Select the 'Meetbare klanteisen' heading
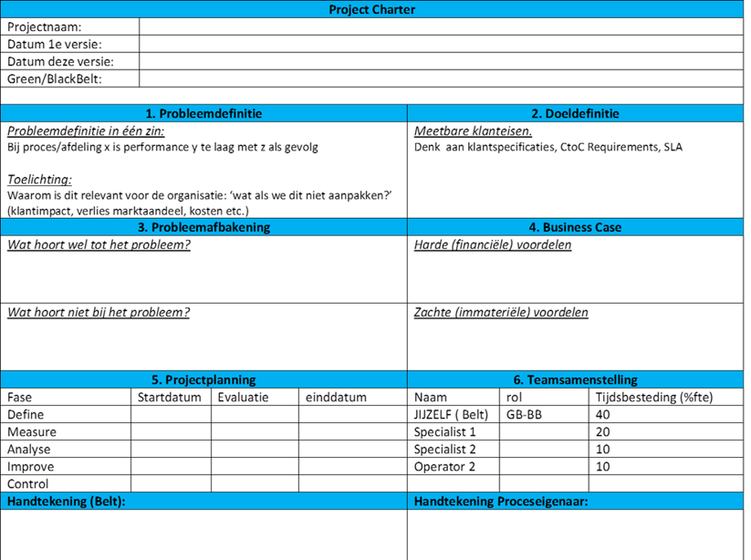751x560 pixels. 473,130
